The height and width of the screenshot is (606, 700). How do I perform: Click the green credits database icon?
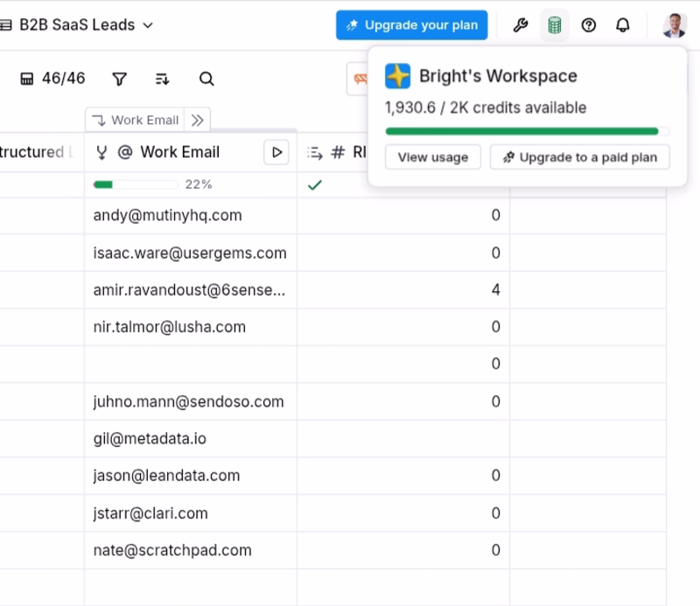[555, 25]
